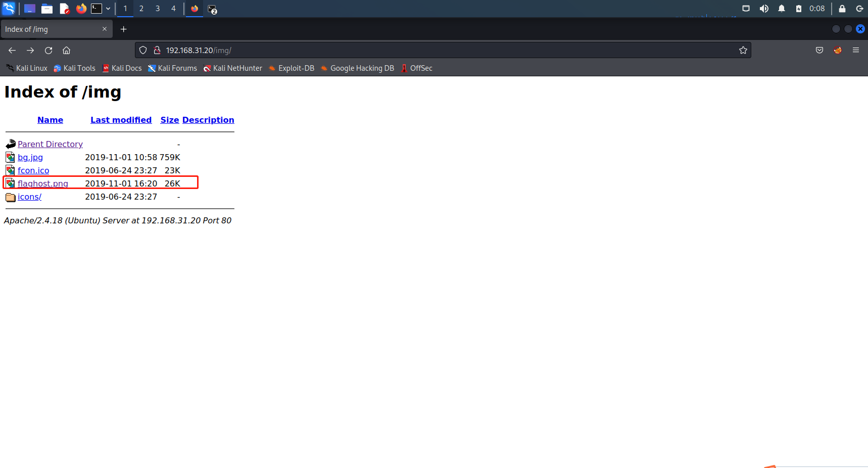The height and width of the screenshot is (468, 868).
Task: Launch the text editor from the panel
Action: point(64,9)
